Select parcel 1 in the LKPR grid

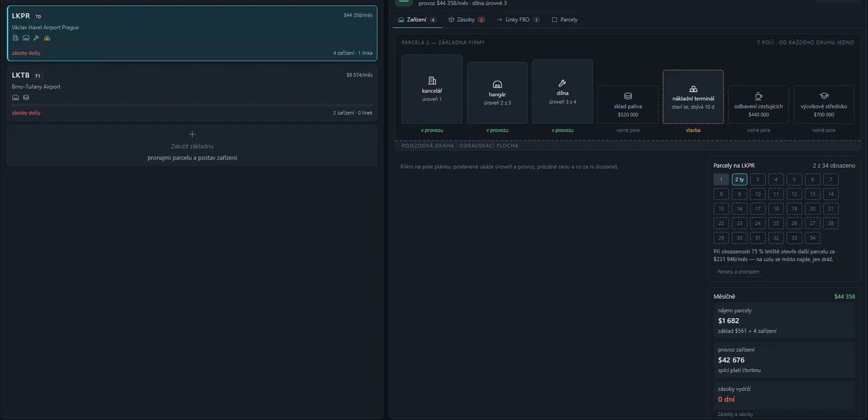tap(721, 179)
